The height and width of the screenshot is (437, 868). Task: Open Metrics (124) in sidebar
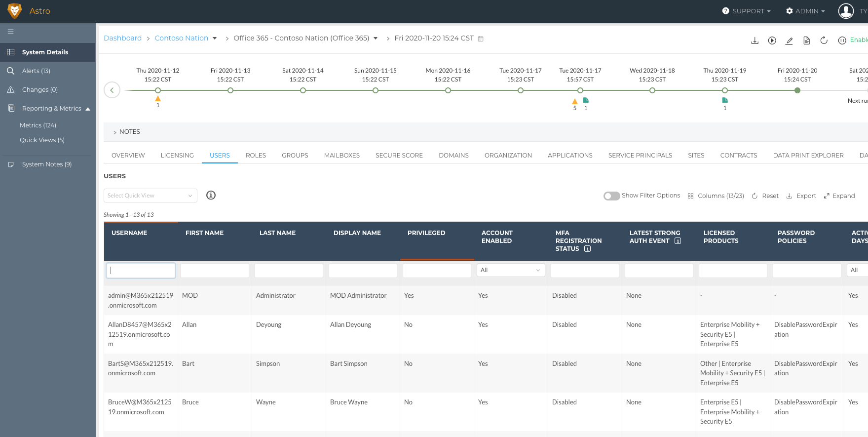tap(38, 125)
